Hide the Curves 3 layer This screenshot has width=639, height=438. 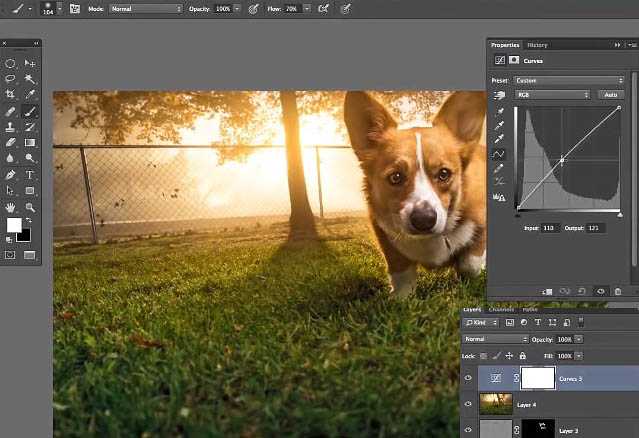470,378
